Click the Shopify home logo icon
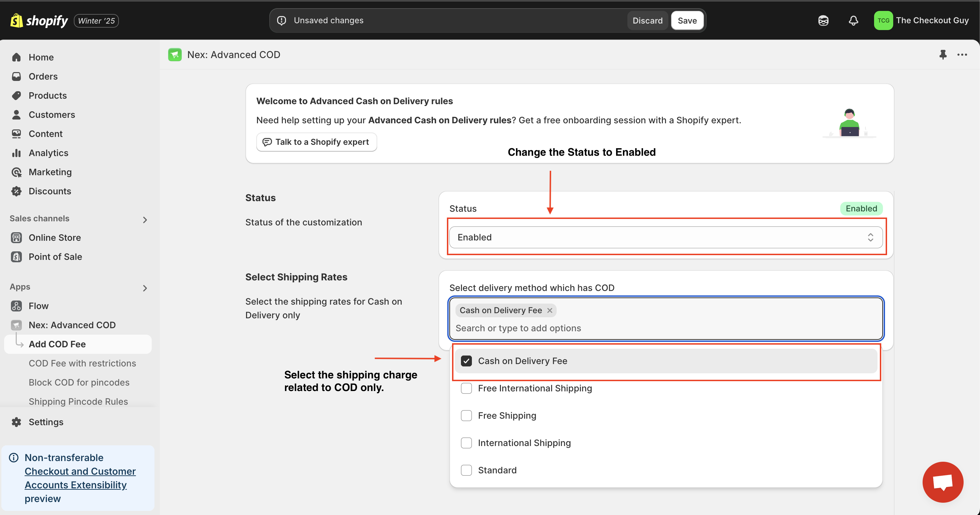Screen dimensions: 980x515 click(16, 20)
